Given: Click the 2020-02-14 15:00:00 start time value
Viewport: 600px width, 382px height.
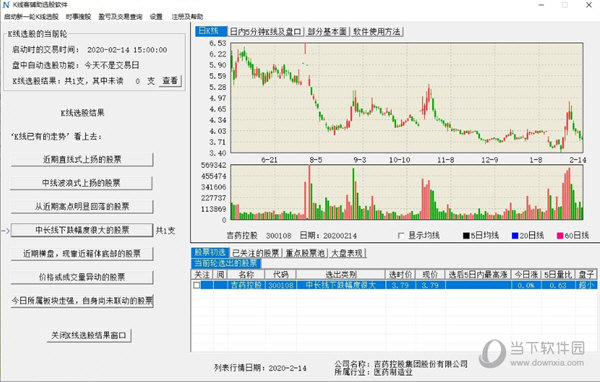Looking at the screenshot, I should pos(127,50).
